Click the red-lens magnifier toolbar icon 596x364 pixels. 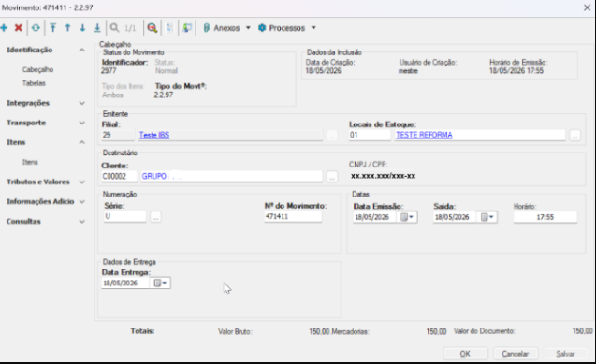pos(153,28)
